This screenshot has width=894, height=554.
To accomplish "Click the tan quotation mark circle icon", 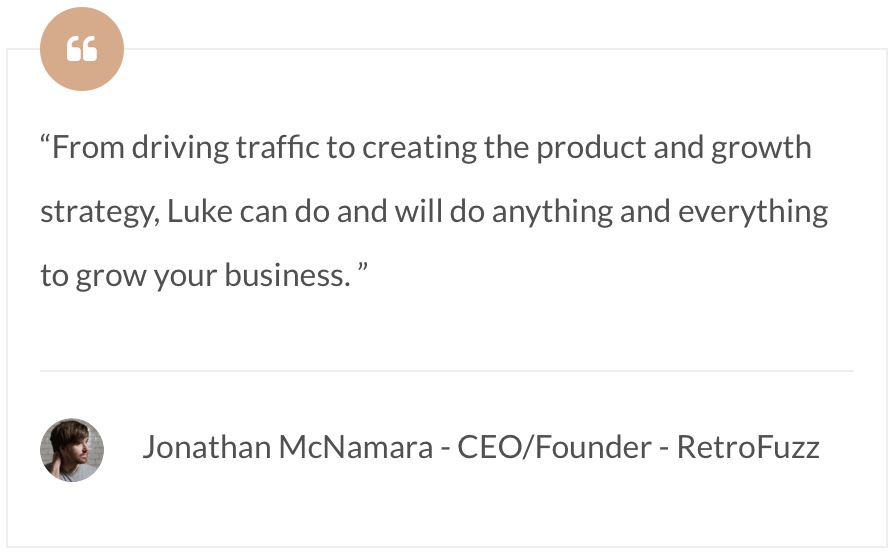I will coord(82,49).
